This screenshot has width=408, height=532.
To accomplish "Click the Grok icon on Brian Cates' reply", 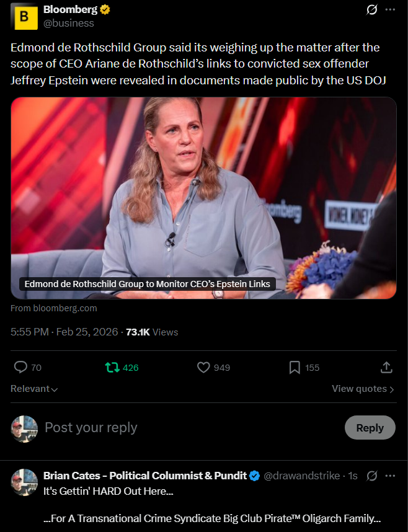I will click(372, 476).
